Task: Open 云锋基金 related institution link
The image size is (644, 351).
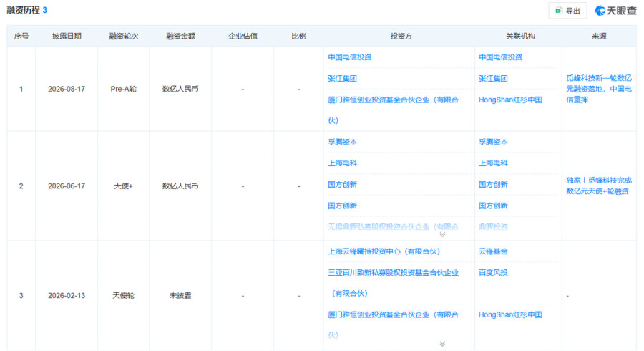Action: click(x=493, y=251)
